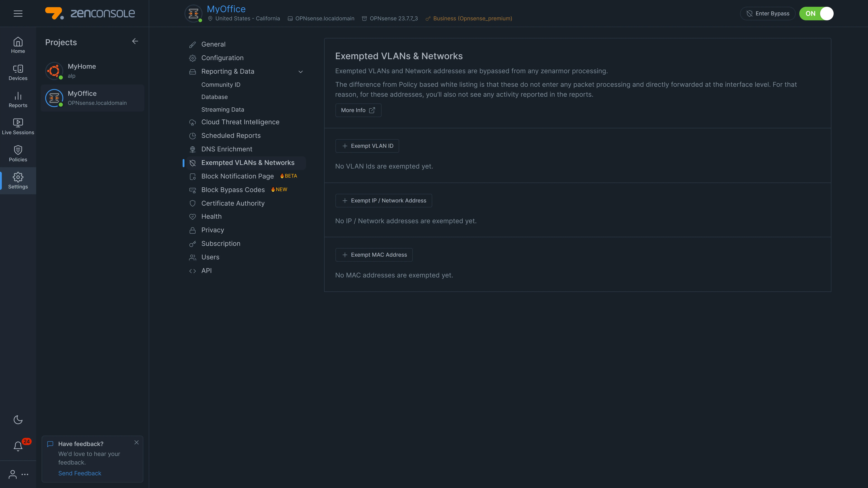Close the Have feedback popup
Image resolution: width=868 pixels, height=488 pixels.
coord(136,442)
